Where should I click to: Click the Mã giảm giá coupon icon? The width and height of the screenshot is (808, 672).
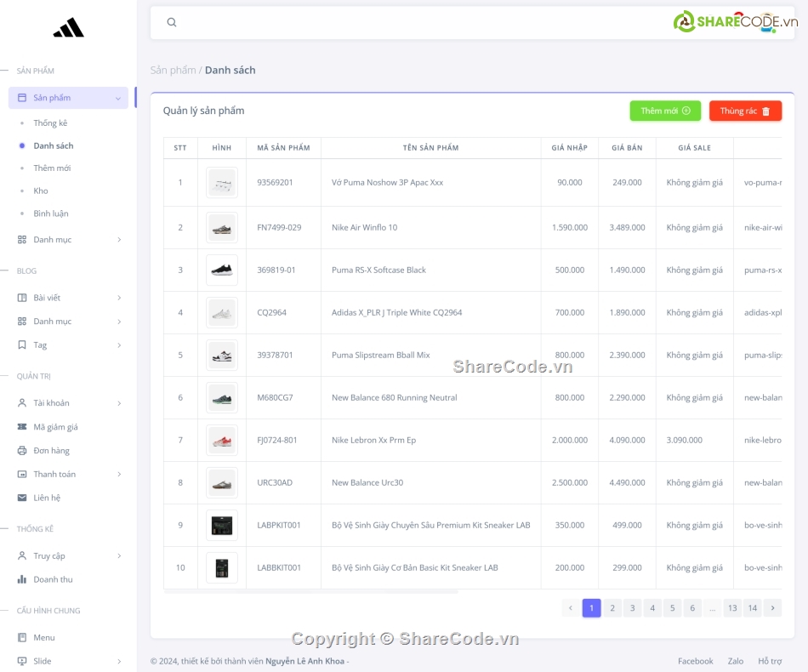(21, 427)
